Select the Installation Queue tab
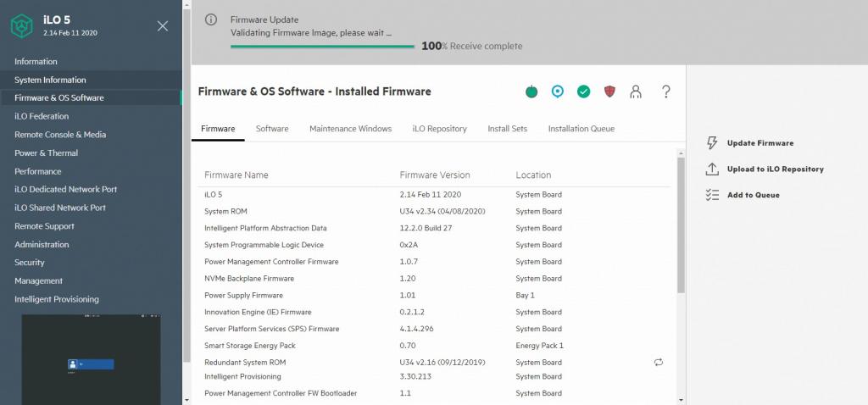 (x=581, y=129)
